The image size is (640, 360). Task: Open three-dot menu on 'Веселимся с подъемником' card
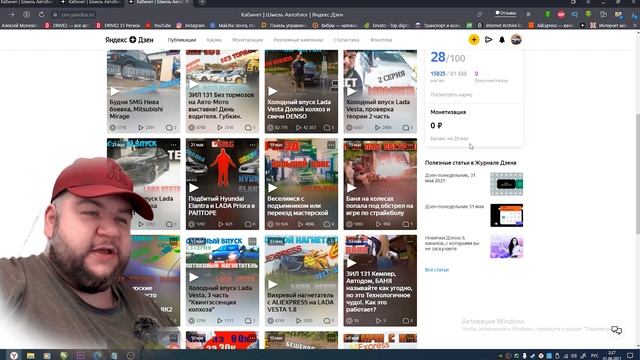point(331,145)
